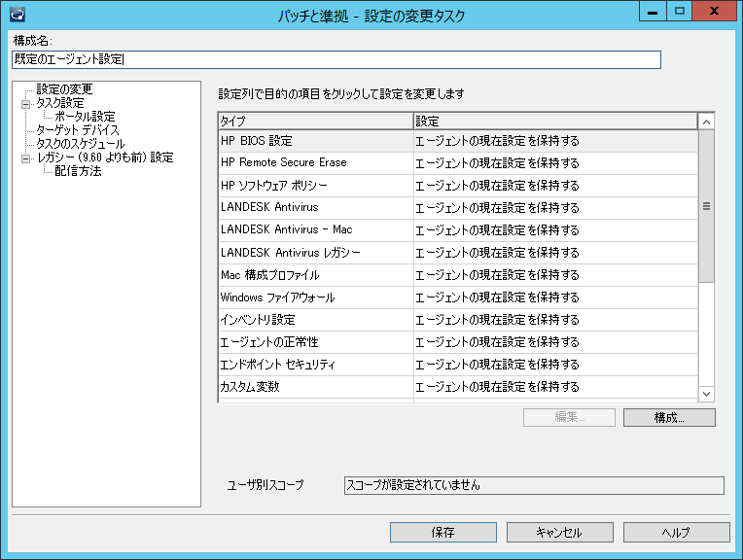Click the ユーザ別スコープ field
Viewport: 743px width, 560px height.
coord(534,485)
